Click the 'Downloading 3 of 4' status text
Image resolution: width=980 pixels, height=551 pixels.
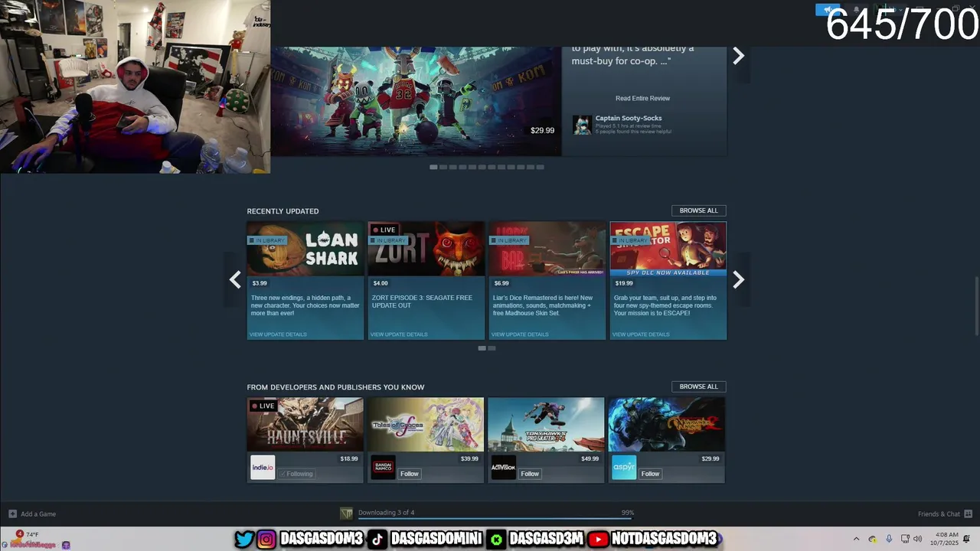click(x=386, y=513)
